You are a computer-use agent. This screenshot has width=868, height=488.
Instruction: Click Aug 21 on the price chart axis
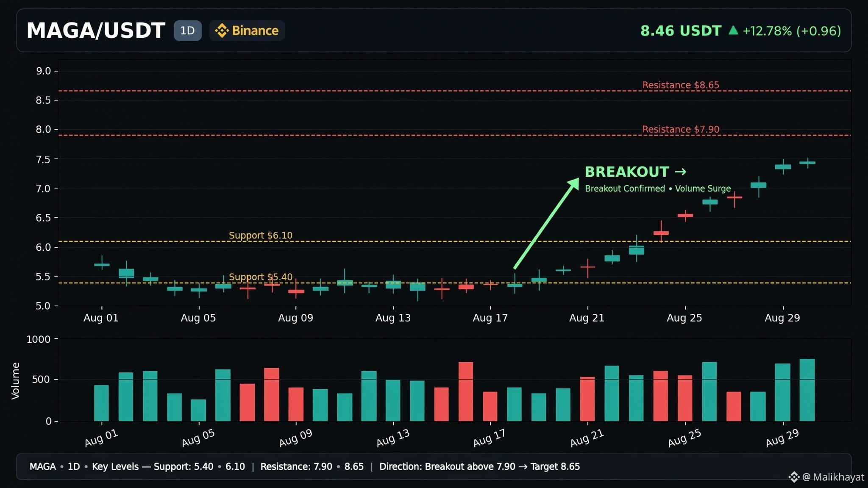coord(587,318)
